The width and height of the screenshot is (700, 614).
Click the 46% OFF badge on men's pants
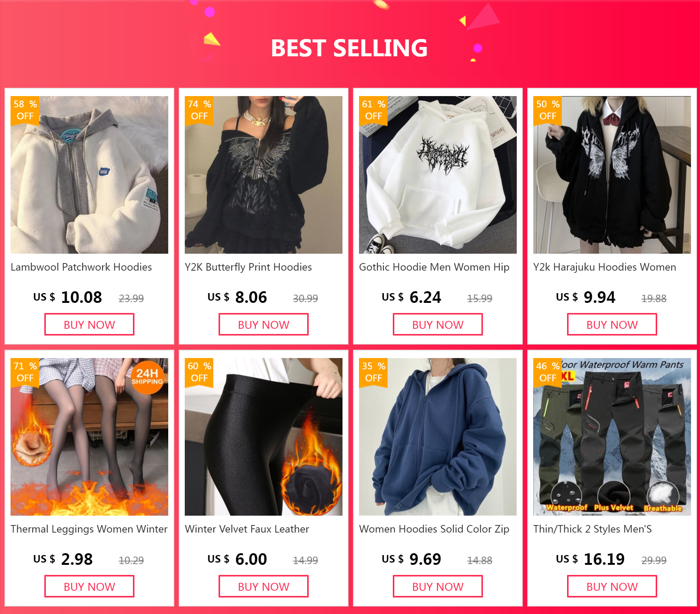coord(548,372)
